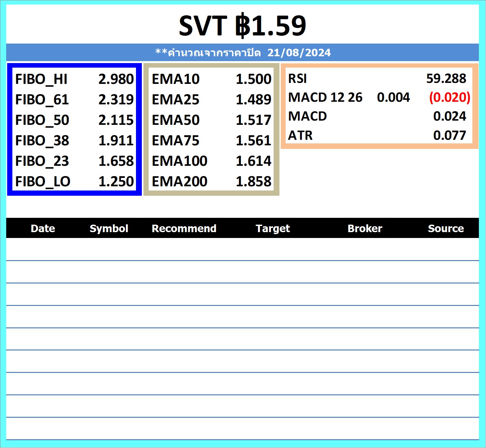This screenshot has width=486, height=448.
Task: Click the EMA100 value 1.614
Action: click(253, 161)
